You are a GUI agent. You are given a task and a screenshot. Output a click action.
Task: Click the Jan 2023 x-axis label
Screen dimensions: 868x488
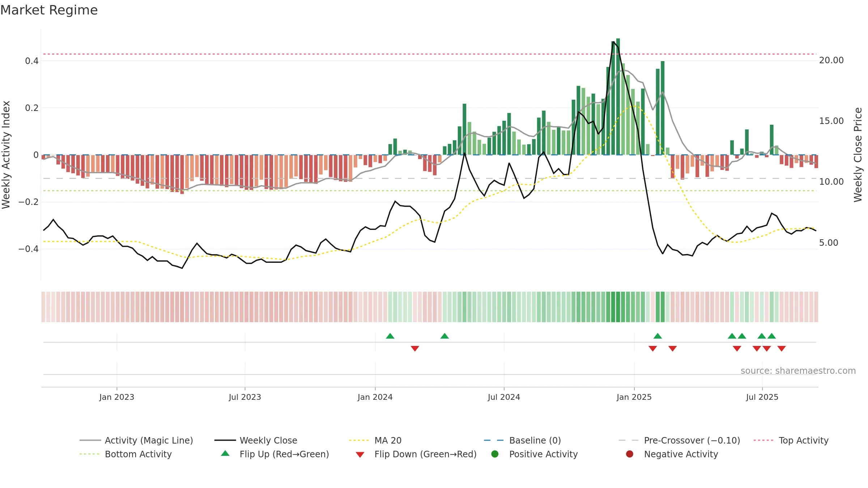tap(117, 397)
